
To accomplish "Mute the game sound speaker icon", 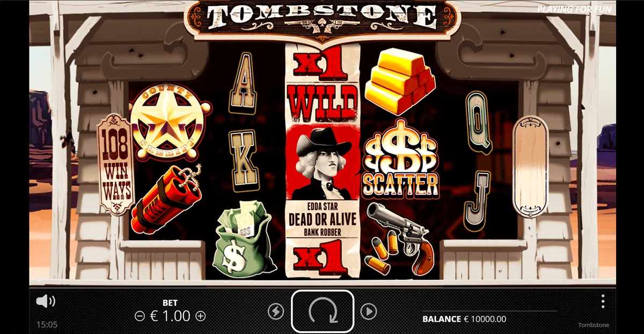I will tap(45, 301).
